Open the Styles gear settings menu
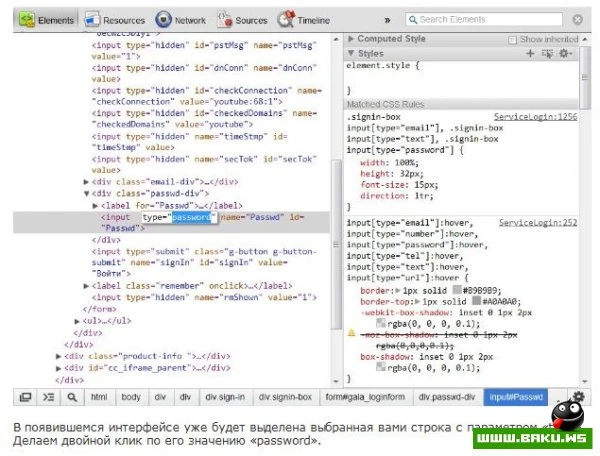The height and width of the screenshot is (456, 600). tap(566, 53)
